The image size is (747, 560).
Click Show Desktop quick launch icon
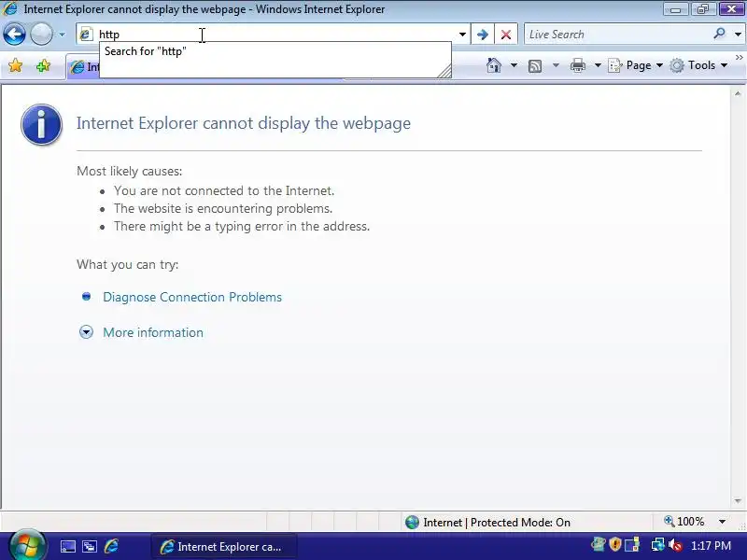tap(67, 546)
